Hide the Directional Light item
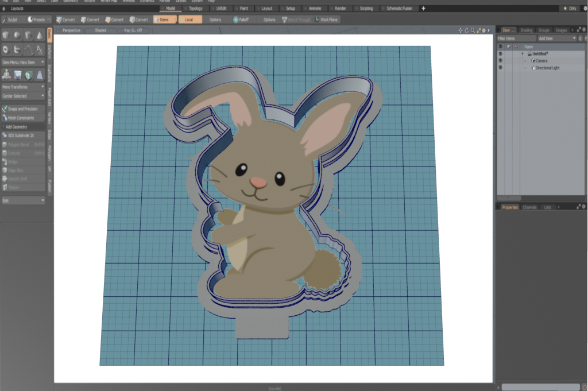 [500, 68]
